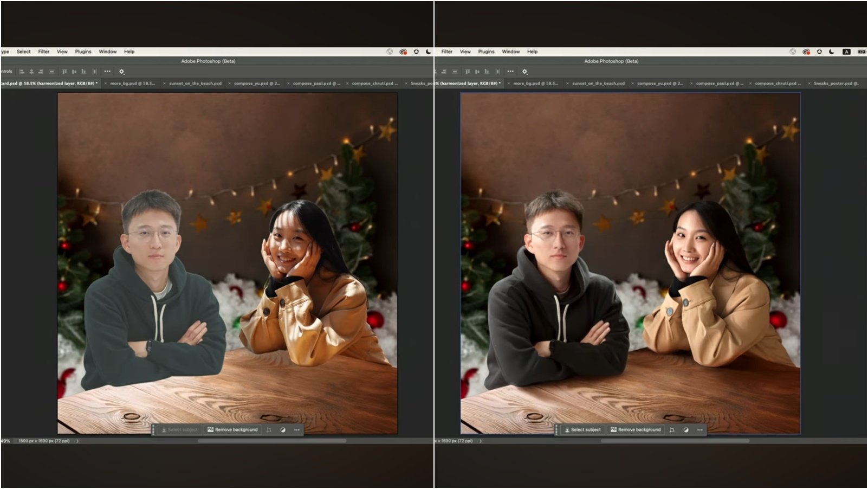The image size is (868, 489).
Task: Click Creative Cloud menu bar icon, right window
Action: tap(806, 52)
